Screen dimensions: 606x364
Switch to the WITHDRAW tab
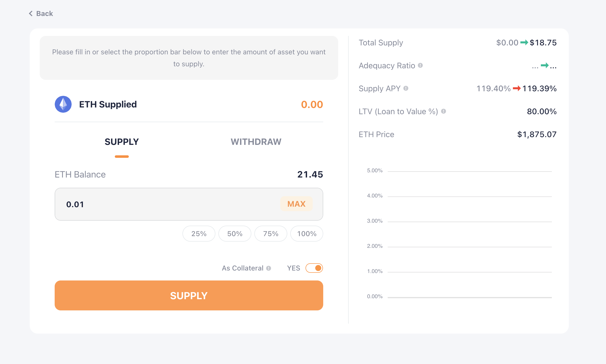[x=256, y=142]
